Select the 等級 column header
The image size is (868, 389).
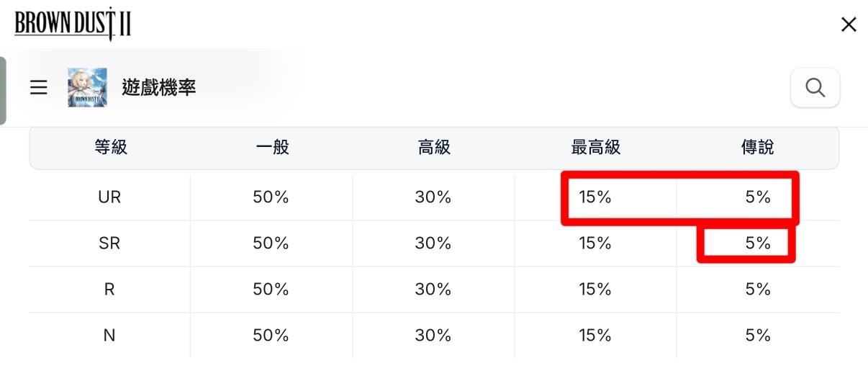point(110,148)
